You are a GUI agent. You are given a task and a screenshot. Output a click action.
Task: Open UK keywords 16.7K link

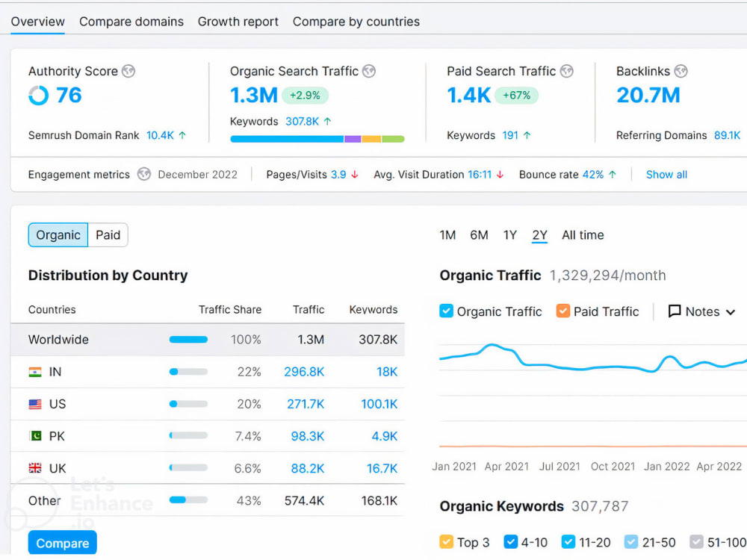pyautogui.click(x=382, y=469)
